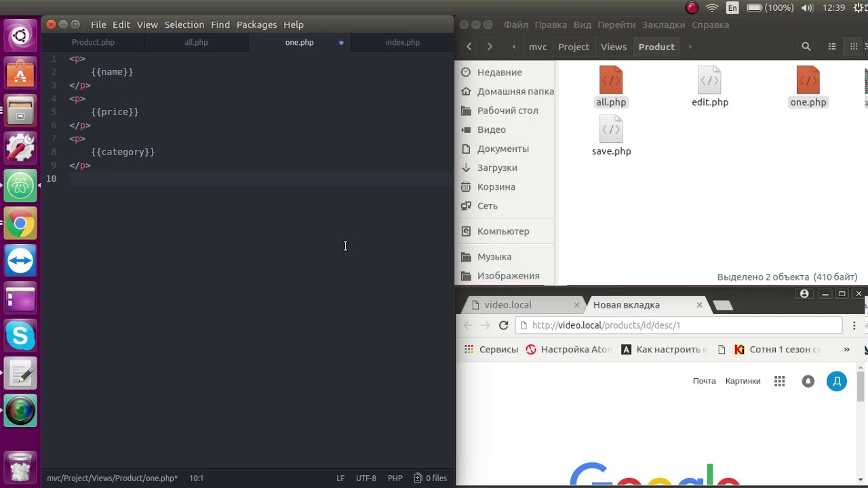The image size is (868, 488).
Task: Open the Trash dock icon
Action: coord(20,467)
